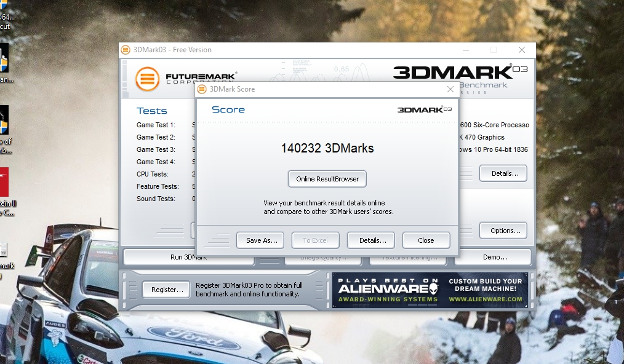Select the 140232 3DMarks score text
Image resolution: width=624 pixels, height=364 pixels.
click(x=327, y=148)
